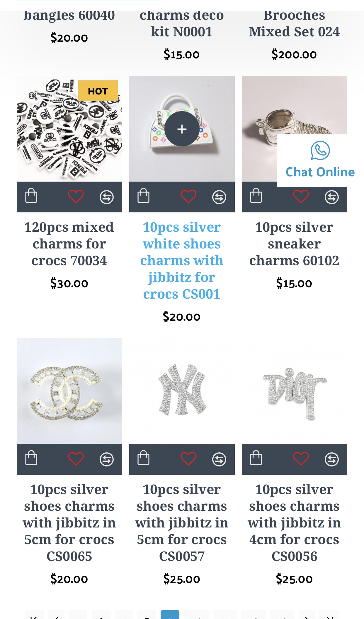The image size is (364, 619).
Task: Open quick view plus on handbag charm
Action: tap(182, 129)
